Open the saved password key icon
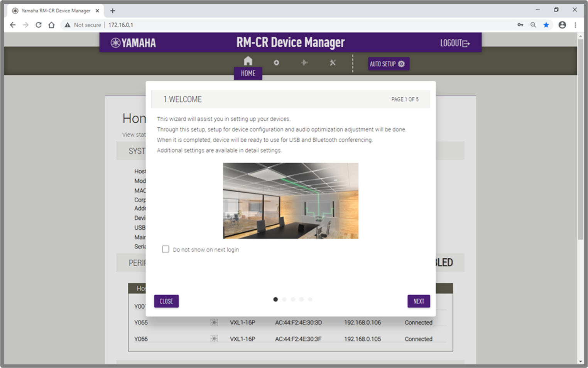588x368 pixels. (520, 25)
